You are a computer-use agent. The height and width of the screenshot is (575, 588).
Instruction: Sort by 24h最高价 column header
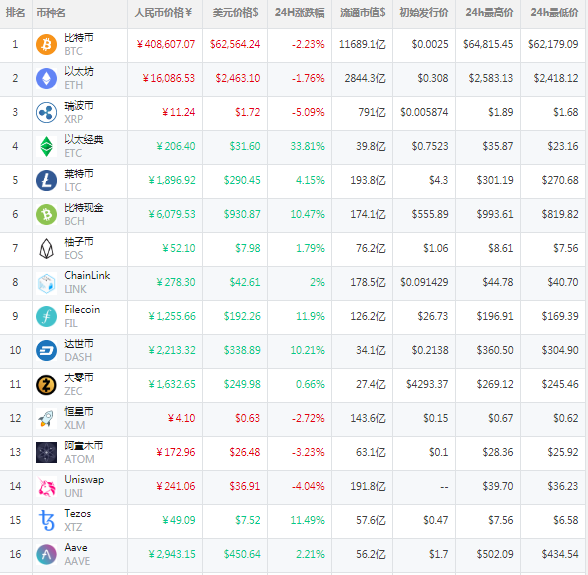(x=489, y=13)
